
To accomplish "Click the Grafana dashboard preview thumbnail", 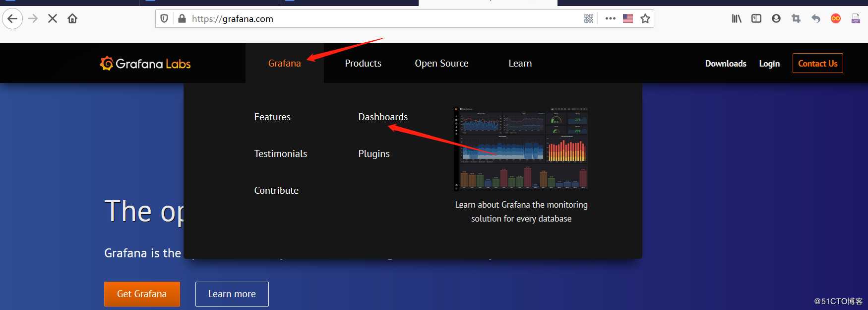I will click(x=521, y=148).
